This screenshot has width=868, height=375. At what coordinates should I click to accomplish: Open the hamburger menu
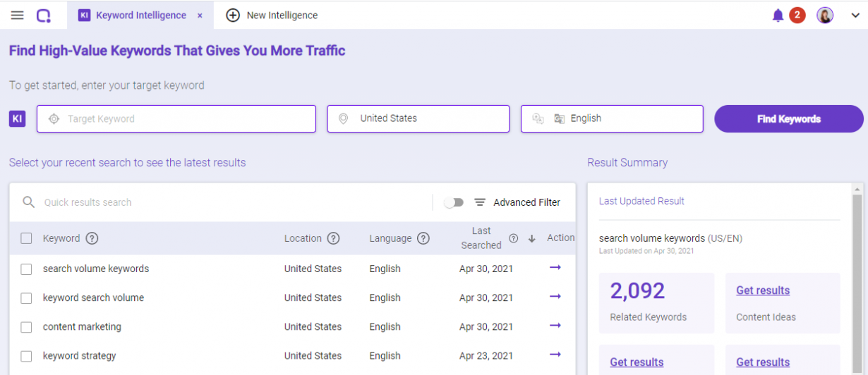18,16
